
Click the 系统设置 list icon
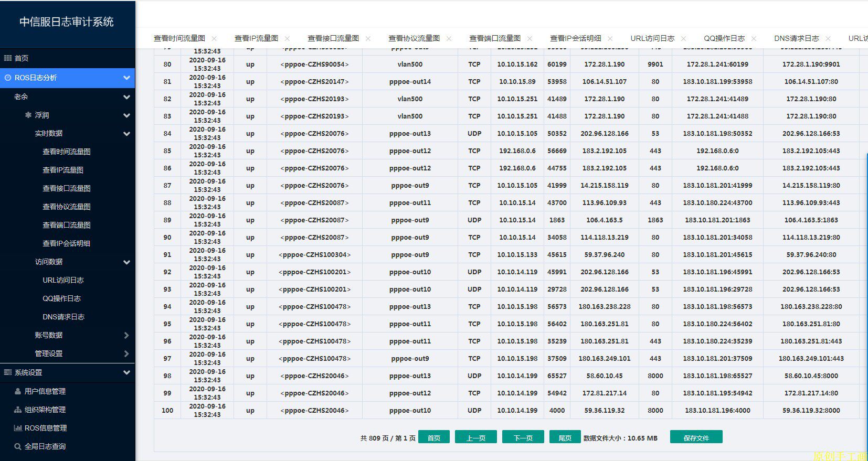coord(8,372)
